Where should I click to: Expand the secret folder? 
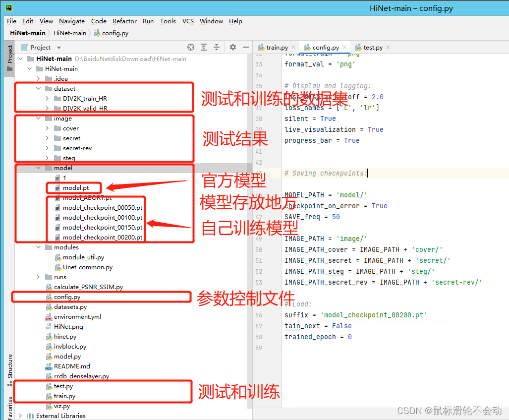coord(48,138)
